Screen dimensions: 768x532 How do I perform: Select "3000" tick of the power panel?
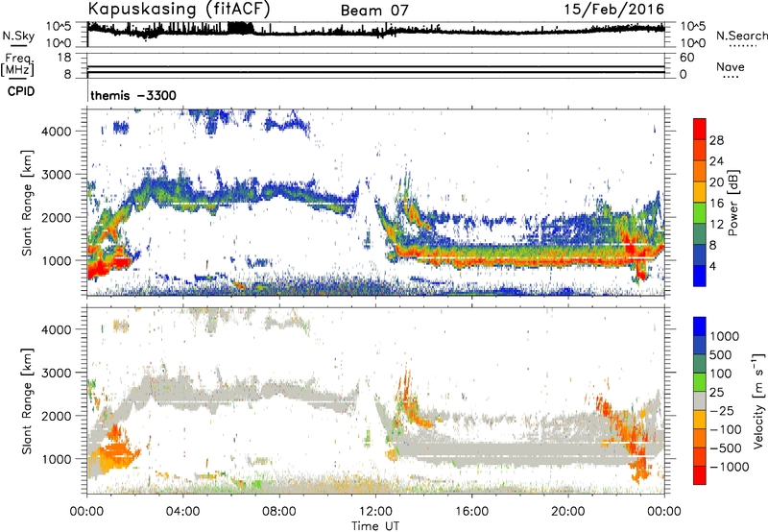pos(57,175)
